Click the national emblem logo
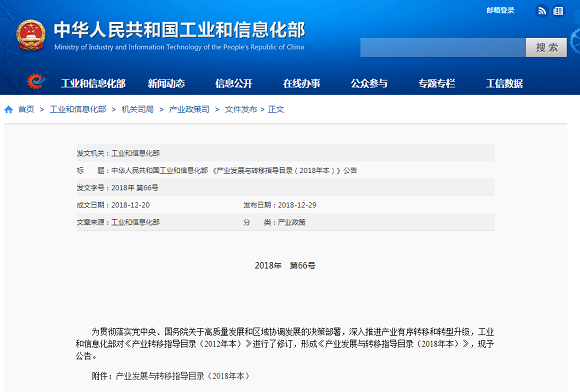Screen dimensions: 580x392 coord(31,35)
